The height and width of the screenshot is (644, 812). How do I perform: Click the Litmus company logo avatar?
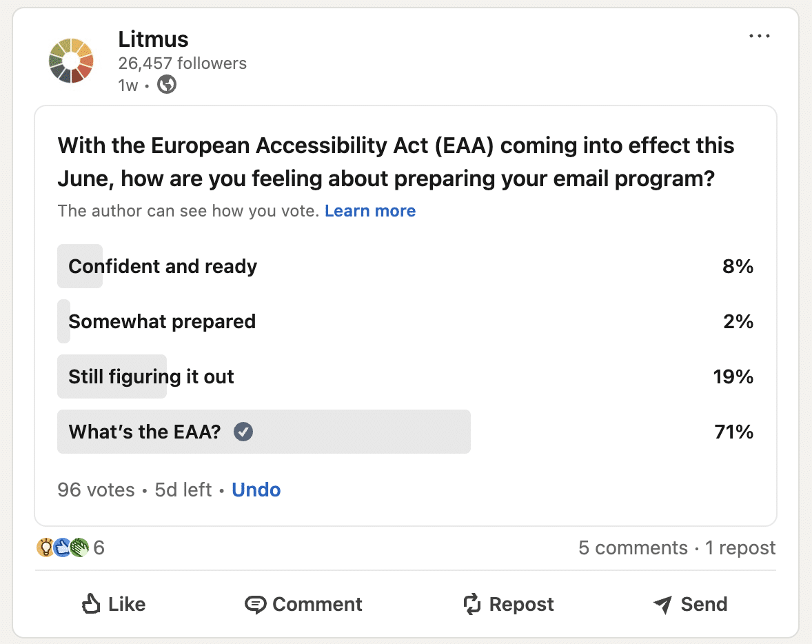click(71, 61)
